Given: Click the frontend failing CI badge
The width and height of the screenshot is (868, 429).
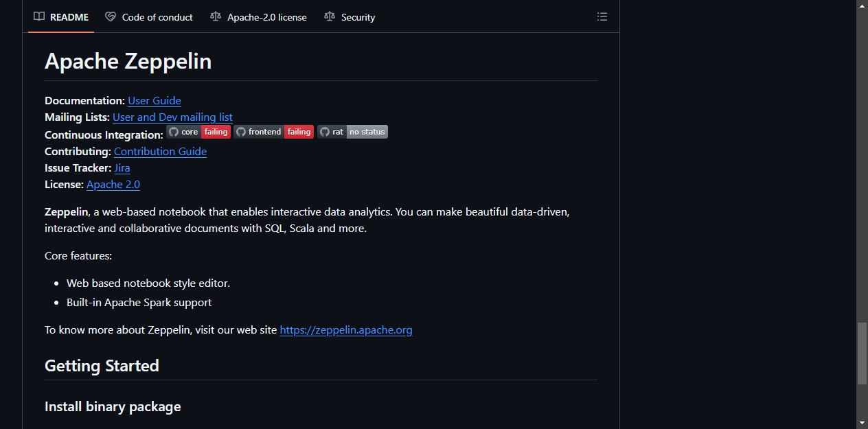Looking at the screenshot, I should [x=274, y=132].
